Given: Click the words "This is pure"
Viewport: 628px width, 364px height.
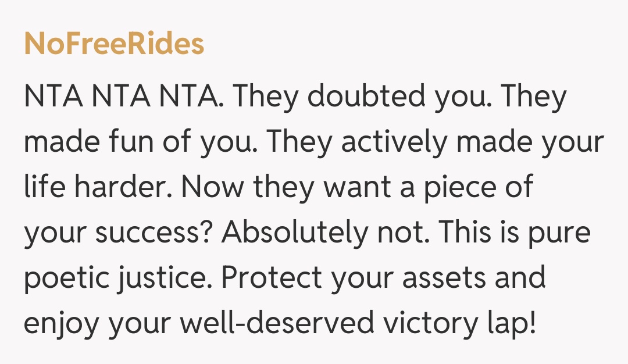Looking at the screenshot, I should coord(515,233).
